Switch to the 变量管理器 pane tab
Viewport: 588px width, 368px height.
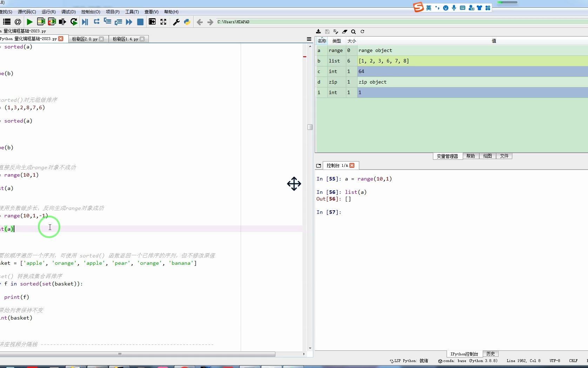[447, 156]
